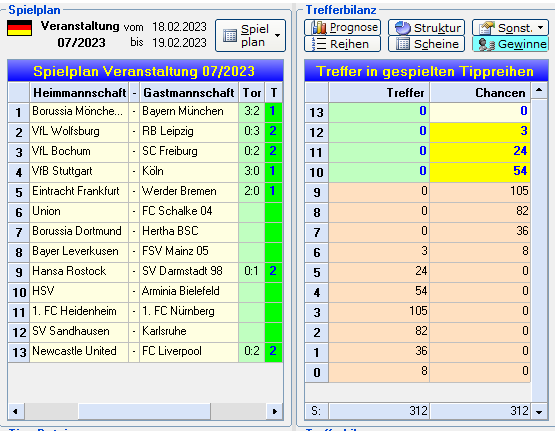This screenshot has width=555, height=431.
Task: Click the Prognose bar chart icon
Action: [x=319, y=28]
